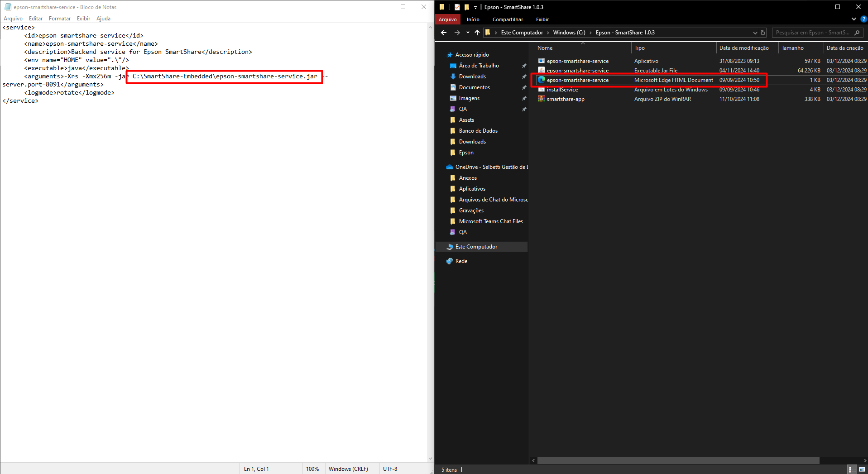This screenshot has width=868, height=474.
Task: Open Anexos folder in sidebar
Action: [x=468, y=178]
